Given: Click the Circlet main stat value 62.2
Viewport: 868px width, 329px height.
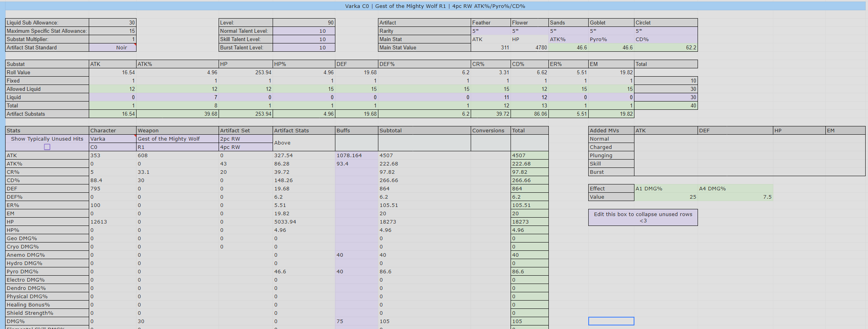Looking at the screenshot, I should coord(666,47).
